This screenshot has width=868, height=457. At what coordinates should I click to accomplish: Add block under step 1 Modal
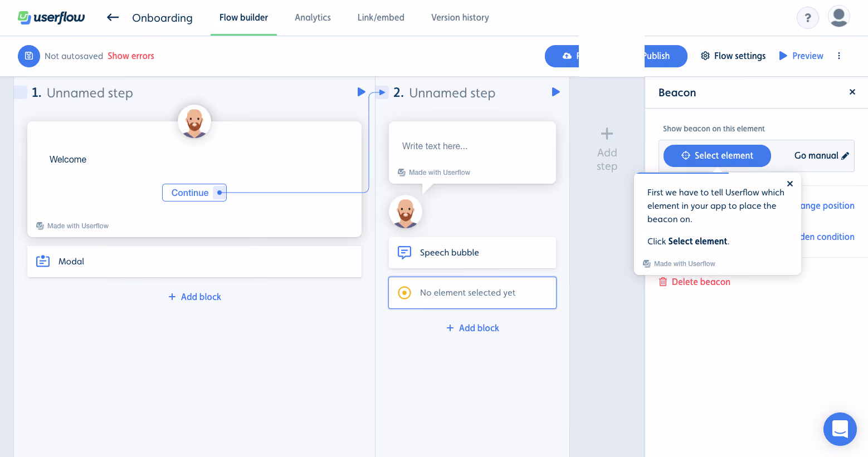[x=194, y=297]
